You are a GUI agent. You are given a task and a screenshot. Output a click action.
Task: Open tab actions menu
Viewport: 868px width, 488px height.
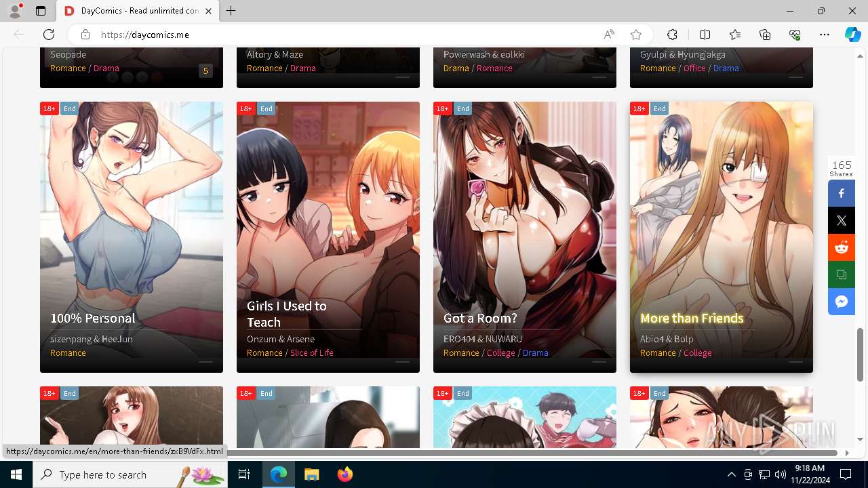point(41,11)
